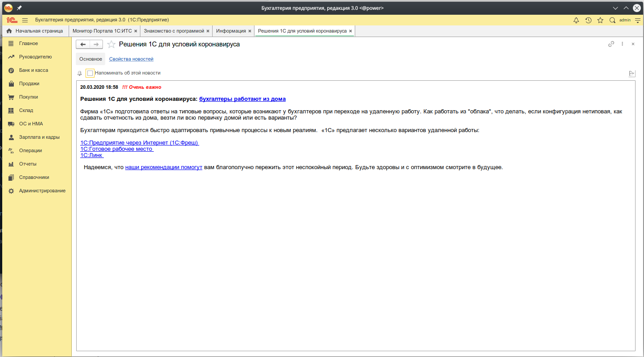Go forward with the right arrow button
The width and height of the screenshot is (644, 357).
pos(96,44)
